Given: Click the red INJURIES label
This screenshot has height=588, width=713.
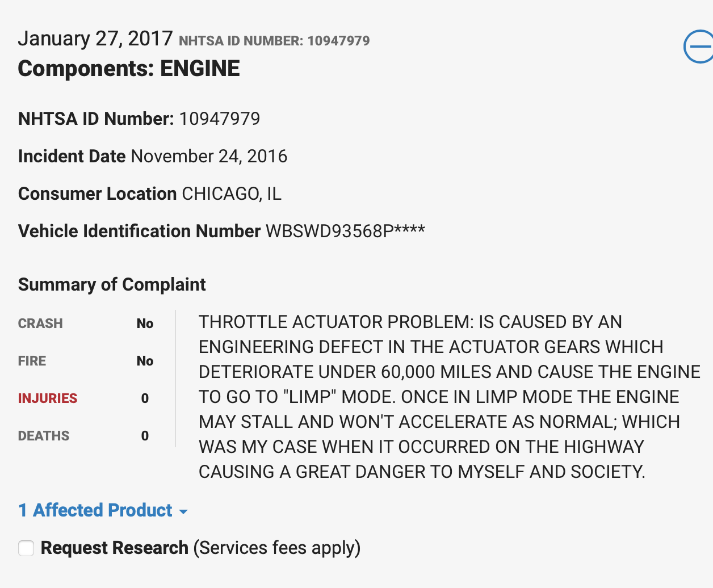Looking at the screenshot, I should point(48,398).
